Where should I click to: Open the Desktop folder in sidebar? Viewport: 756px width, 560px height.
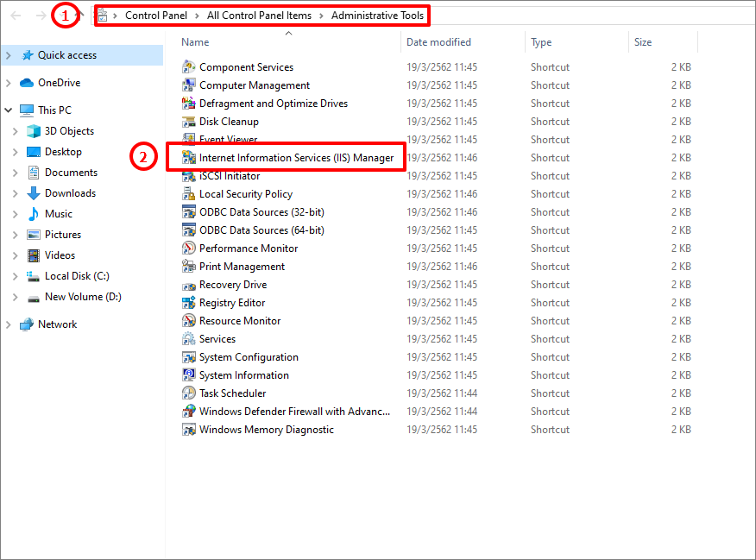pyautogui.click(x=63, y=152)
